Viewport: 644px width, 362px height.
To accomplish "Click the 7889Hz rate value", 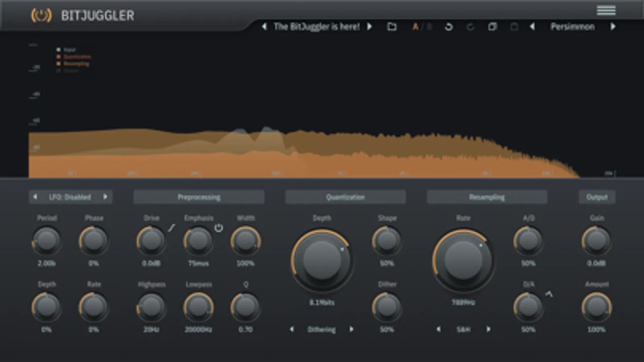I will tap(463, 302).
